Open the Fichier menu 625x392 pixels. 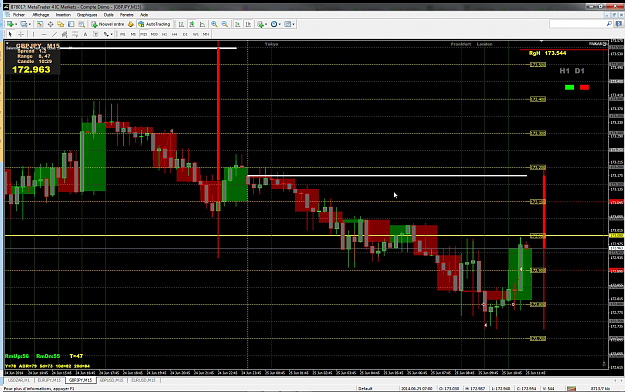[18, 15]
